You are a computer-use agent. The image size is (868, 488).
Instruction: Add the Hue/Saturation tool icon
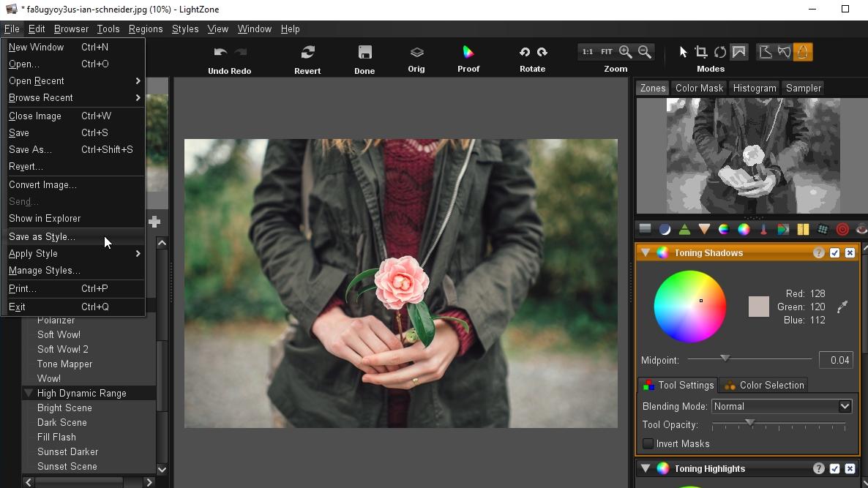tap(724, 229)
